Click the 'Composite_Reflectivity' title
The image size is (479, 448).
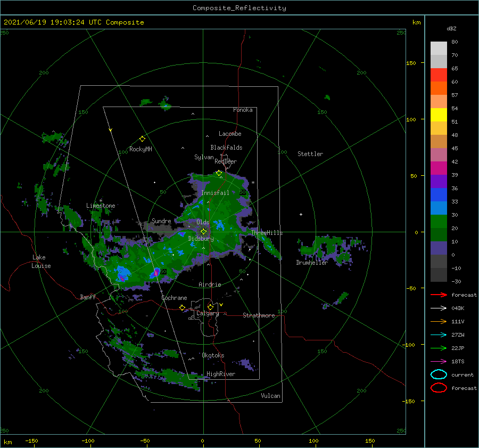coord(239,8)
